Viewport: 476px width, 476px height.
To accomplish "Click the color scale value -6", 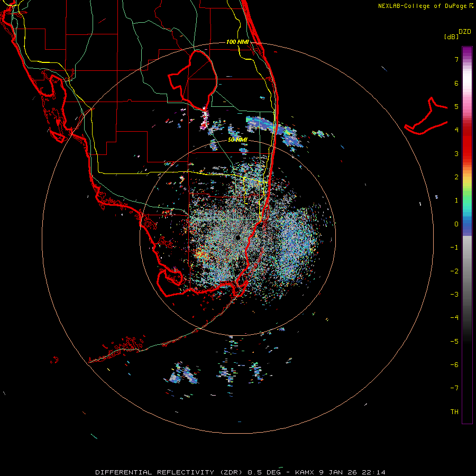I will [x=454, y=364].
